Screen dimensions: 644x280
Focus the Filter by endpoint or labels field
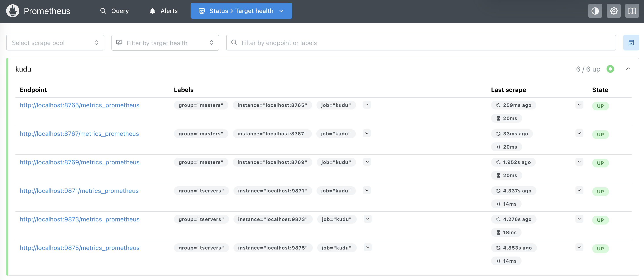tap(421, 43)
